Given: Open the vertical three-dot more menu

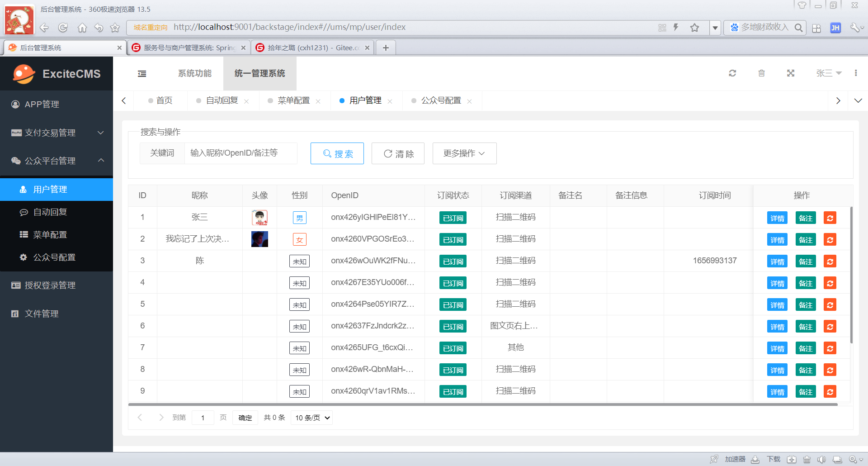Looking at the screenshot, I should 855,73.
